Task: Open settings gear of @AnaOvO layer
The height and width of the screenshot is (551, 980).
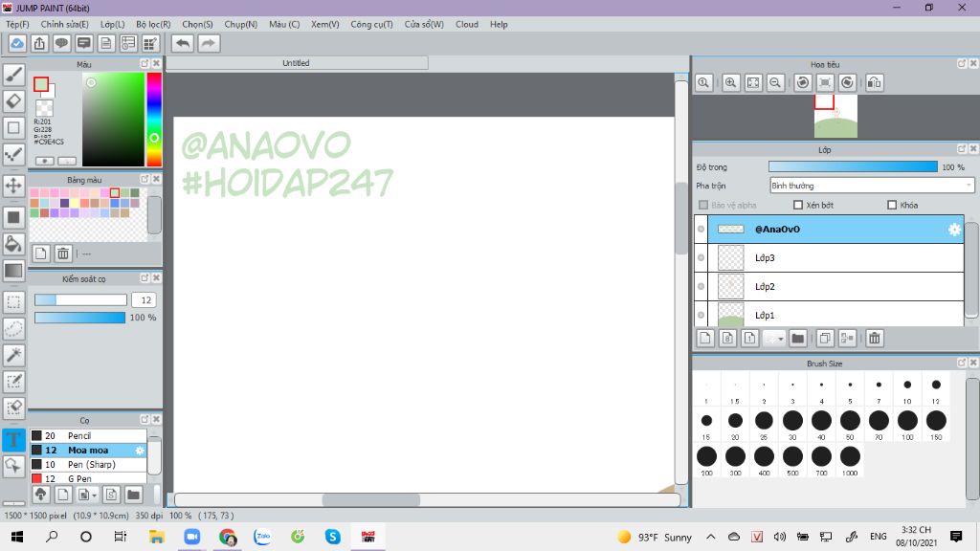Action: 954,230
